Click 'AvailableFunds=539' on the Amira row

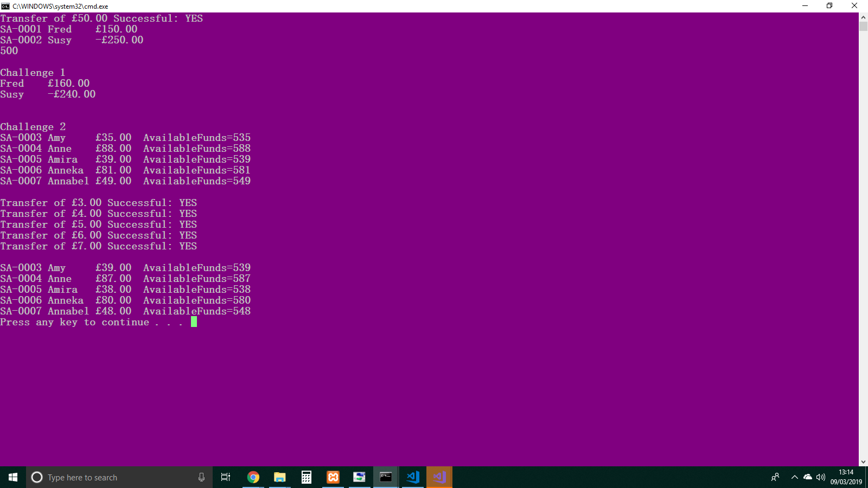197,159
